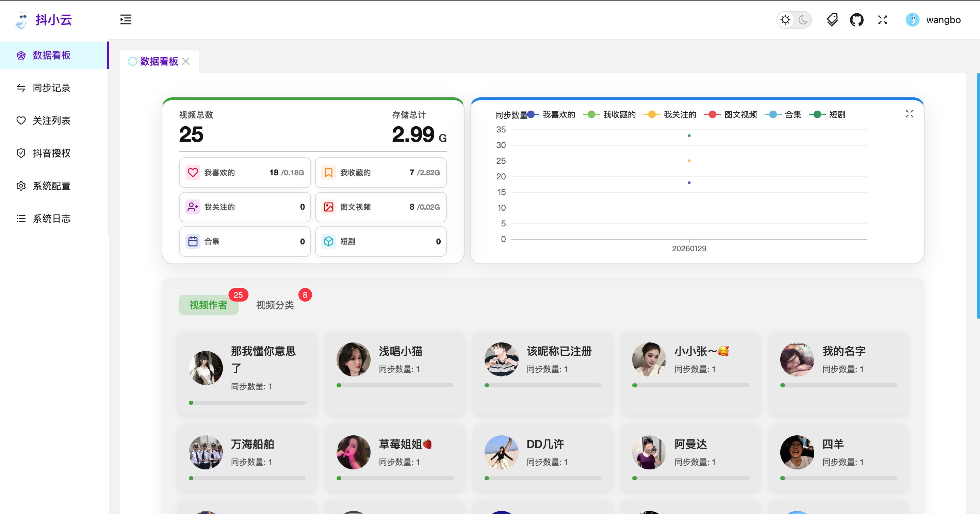Click the tag icon in the header

832,19
